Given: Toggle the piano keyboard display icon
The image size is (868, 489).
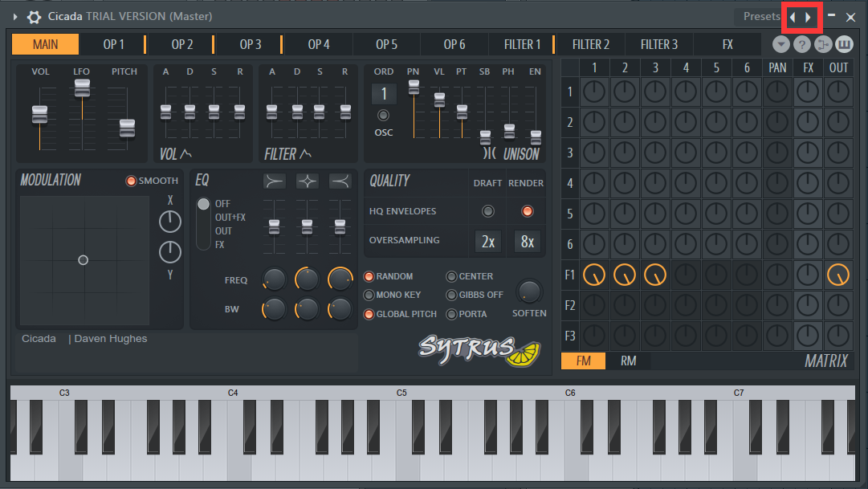Looking at the screenshot, I should 844,44.
